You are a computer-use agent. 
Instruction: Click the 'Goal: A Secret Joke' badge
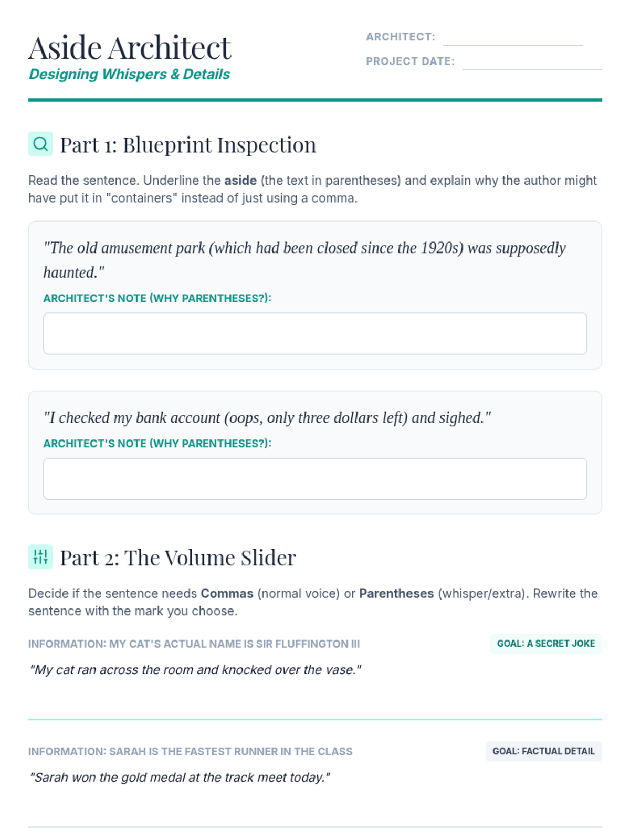(545, 644)
